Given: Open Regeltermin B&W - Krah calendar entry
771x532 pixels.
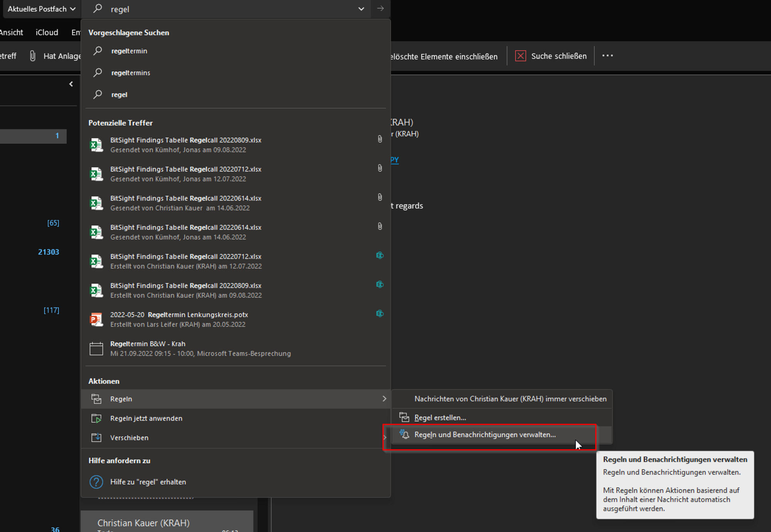Looking at the screenshot, I should pyautogui.click(x=236, y=348).
